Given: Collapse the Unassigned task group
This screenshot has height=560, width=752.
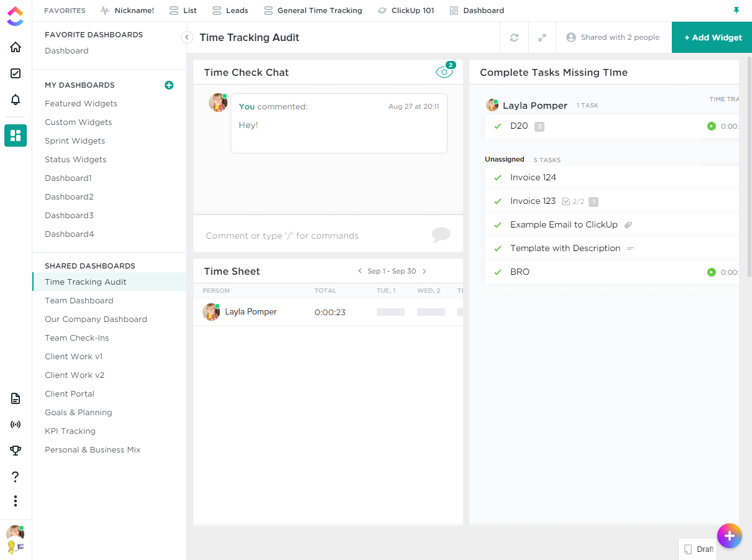Looking at the screenshot, I should [x=505, y=159].
